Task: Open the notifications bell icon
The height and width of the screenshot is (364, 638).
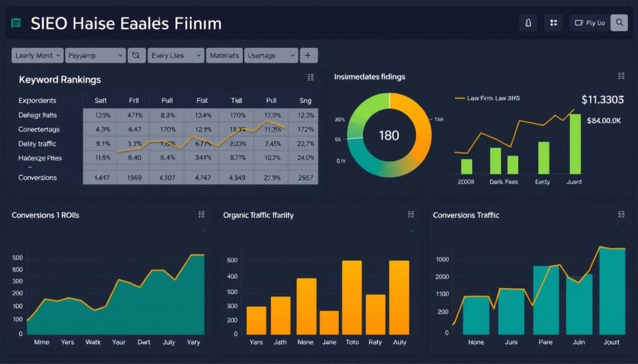Action: point(528,22)
